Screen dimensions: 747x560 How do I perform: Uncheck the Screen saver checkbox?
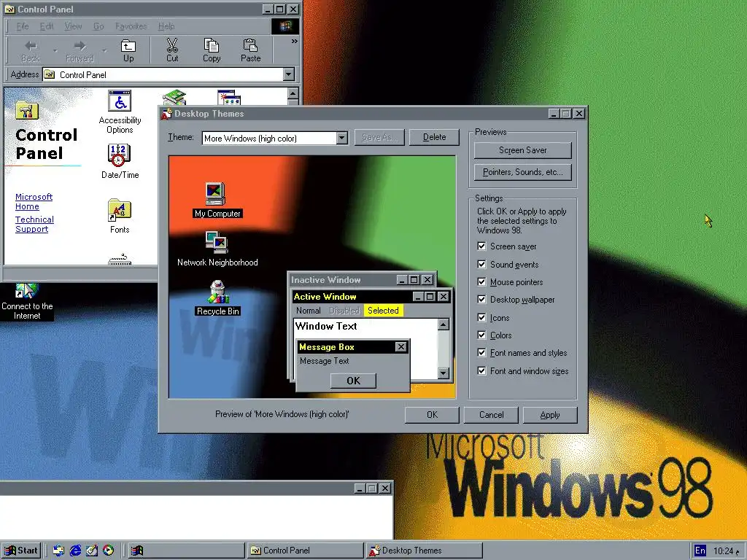(481, 246)
